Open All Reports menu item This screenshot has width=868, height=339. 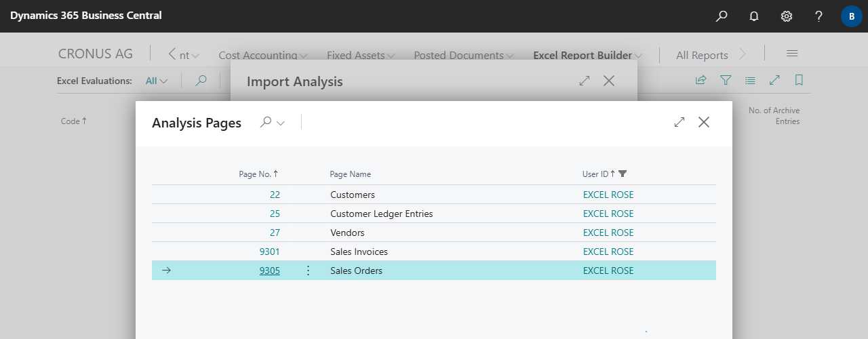pyautogui.click(x=702, y=56)
